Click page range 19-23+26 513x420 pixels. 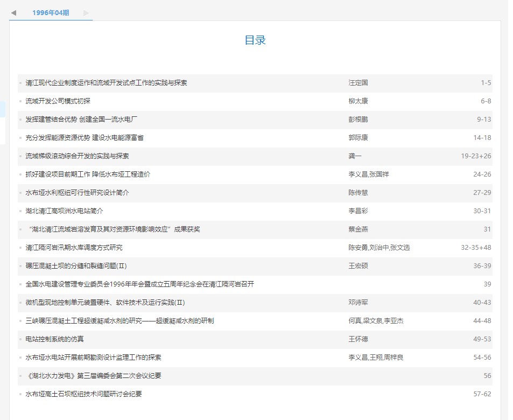pos(476,156)
